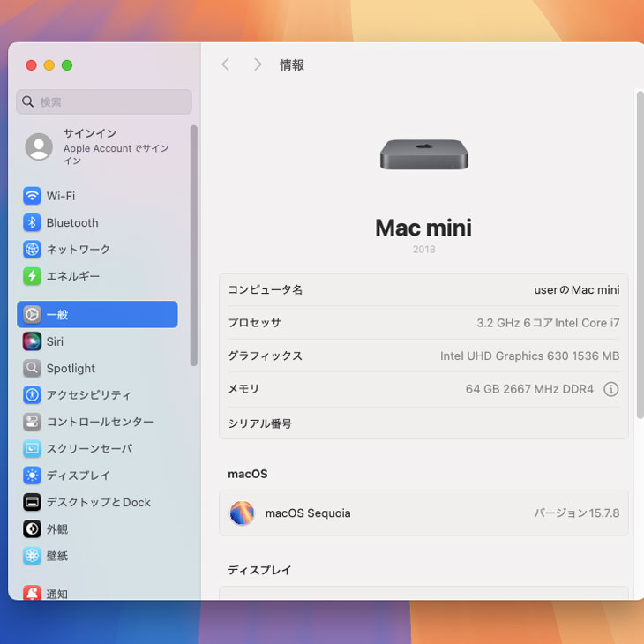The height and width of the screenshot is (644, 644).
Task: Click the 情報 page title
Action: tap(292, 65)
